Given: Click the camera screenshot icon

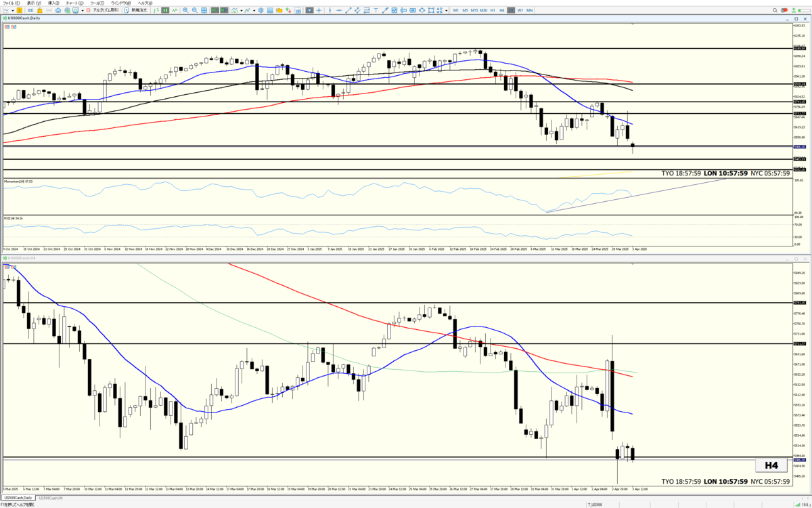Looking at the screenshot, I should point(298,10).
